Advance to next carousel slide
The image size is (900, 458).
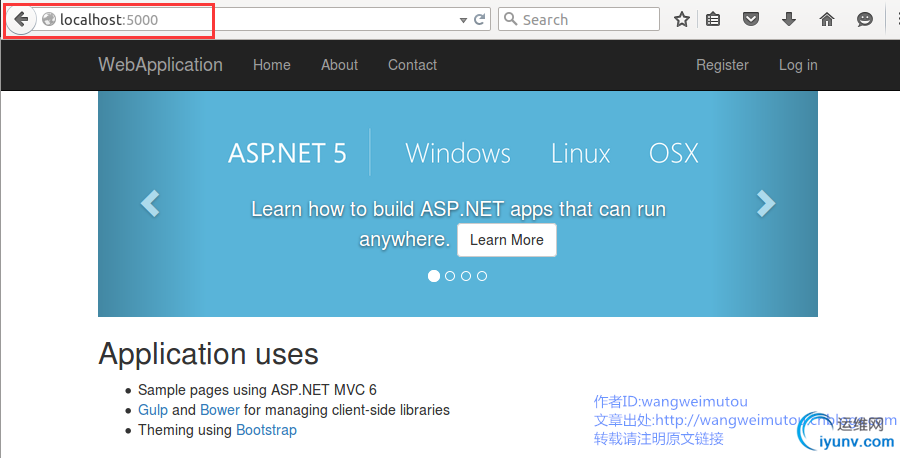tap(766, 203)
